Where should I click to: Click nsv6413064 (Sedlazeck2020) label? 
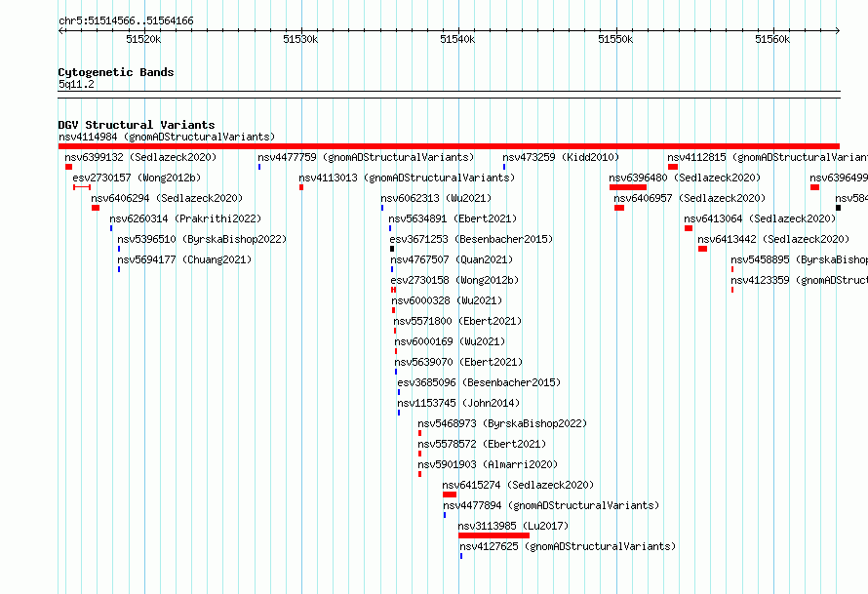tap(760, 218)
